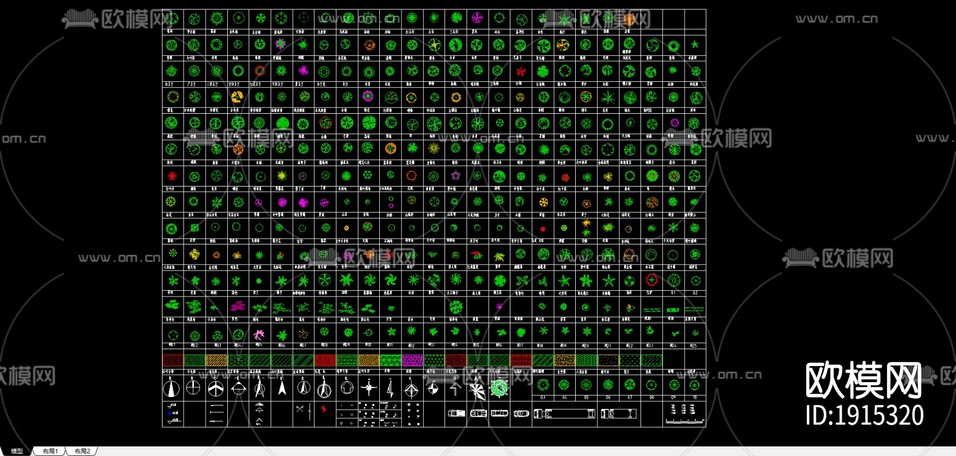
Task: Select the orange tree symbol in the top row
Action: tap(629, 20)
